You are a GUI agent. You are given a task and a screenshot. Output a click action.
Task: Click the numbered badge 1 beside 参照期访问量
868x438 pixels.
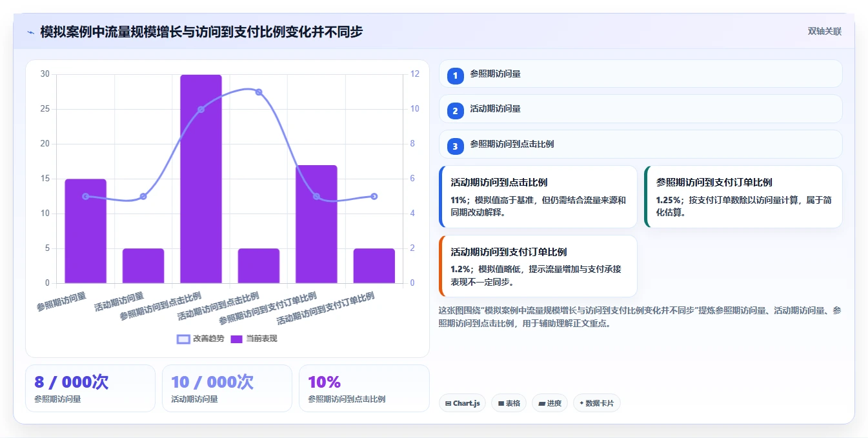pos(455,75)
